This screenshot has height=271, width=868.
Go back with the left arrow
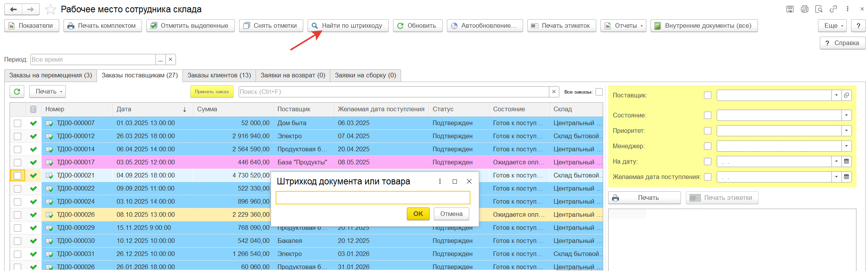click(x=13, y=9)
